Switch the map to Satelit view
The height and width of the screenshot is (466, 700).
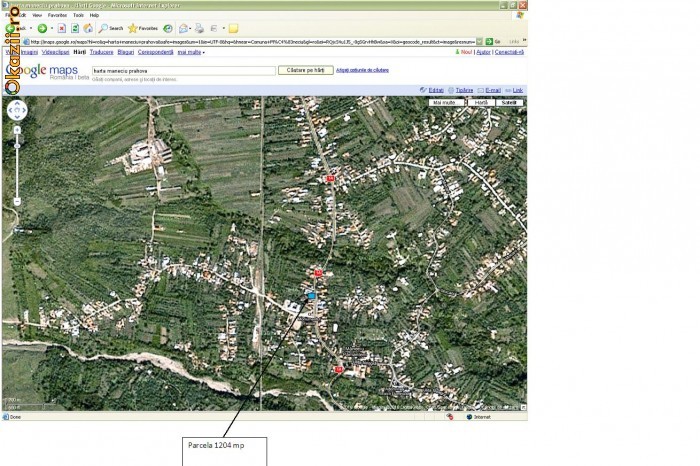[509, 103]
